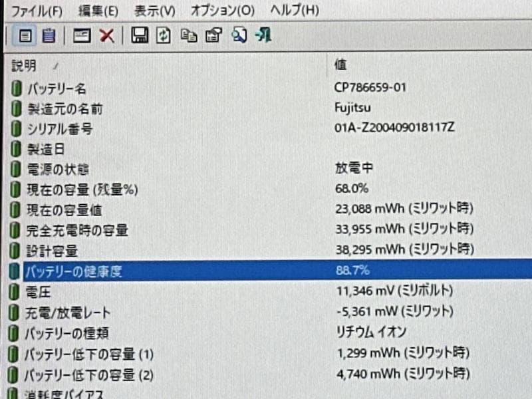Select the battery information view icon
532x399 pixels.
pyautogui.click(x=25, y=36)
